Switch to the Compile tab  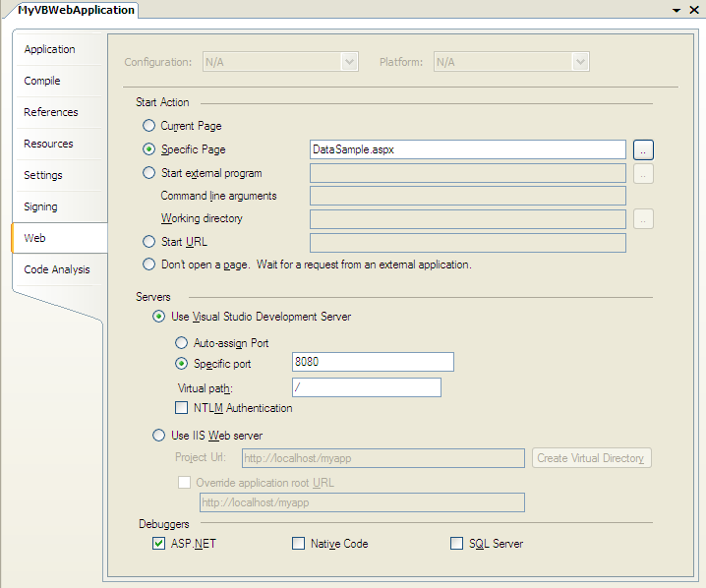click(42, 81)
